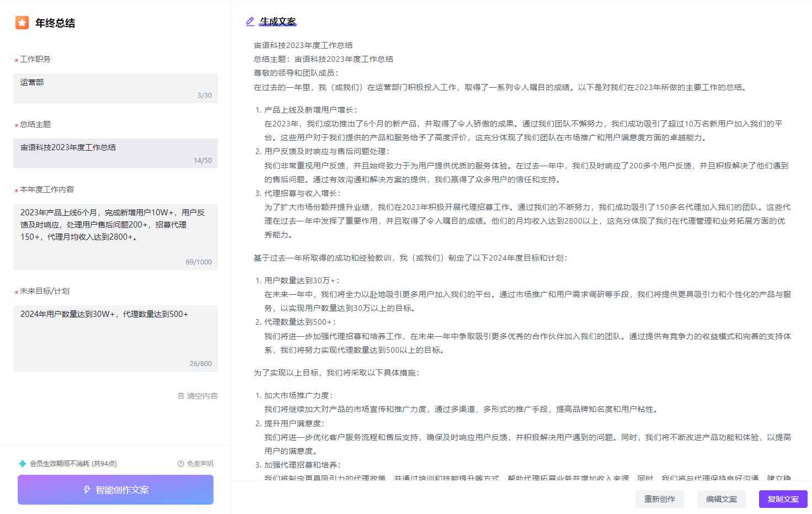Click the 总结主题 field label

(x=35, y=124)
